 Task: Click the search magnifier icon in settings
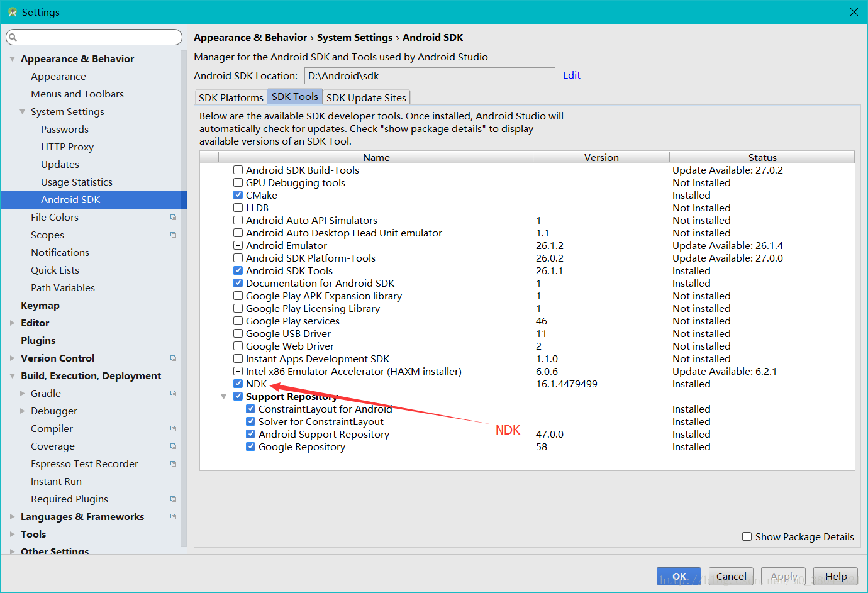pyautogui.click(x=13, y=38)
